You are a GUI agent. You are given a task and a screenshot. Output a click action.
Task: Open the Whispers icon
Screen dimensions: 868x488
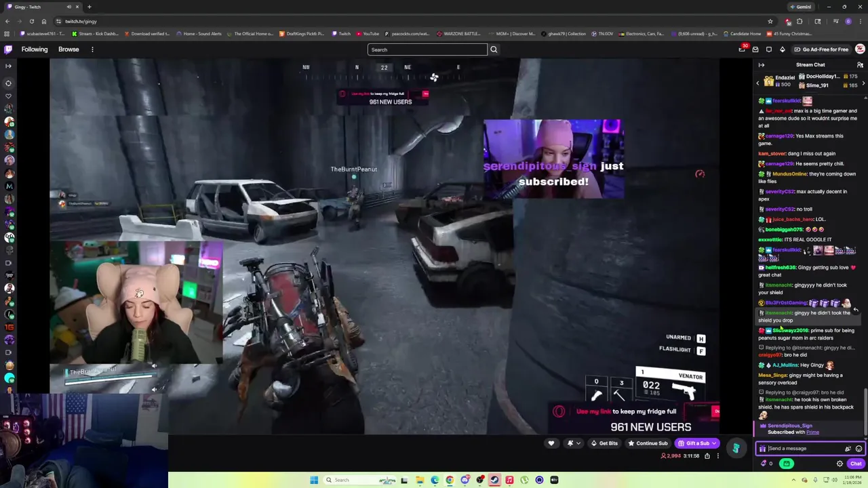[x=769, y=49]
